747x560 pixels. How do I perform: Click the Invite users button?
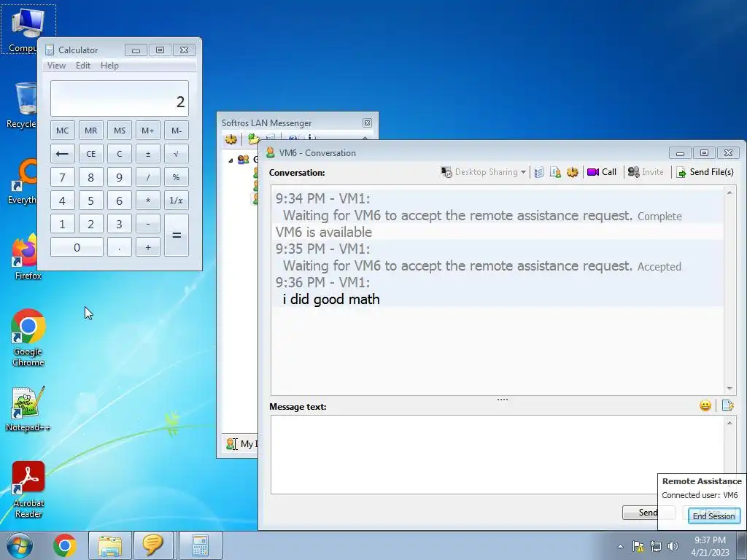646,172
